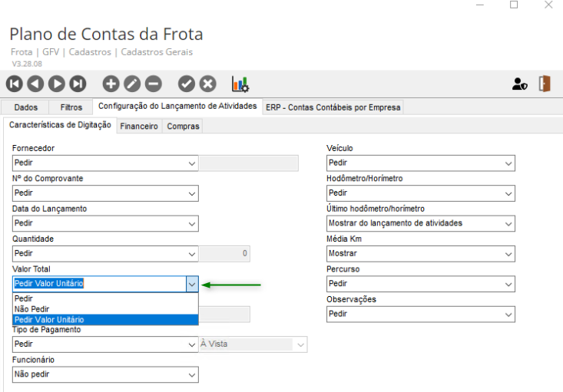Cancel changes with the X icon
The height and width of the screenshot is (392, 563).
pos(207,84)
